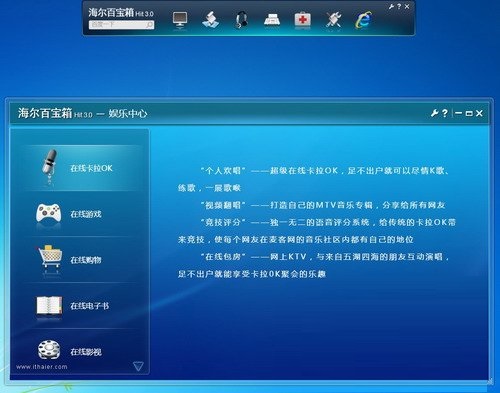Viewport: 500px width, 393px height.
Task: Click the fax machine icon in the top toolbar
Action: point(272,20)
